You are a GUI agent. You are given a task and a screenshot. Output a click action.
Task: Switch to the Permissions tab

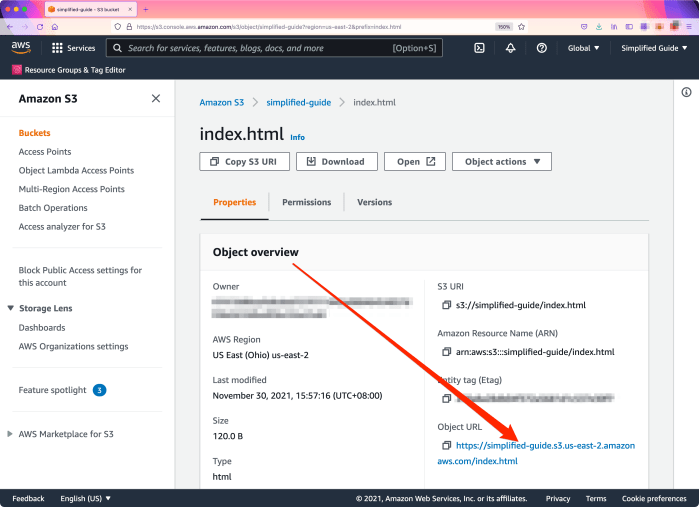tap(307, 202)
